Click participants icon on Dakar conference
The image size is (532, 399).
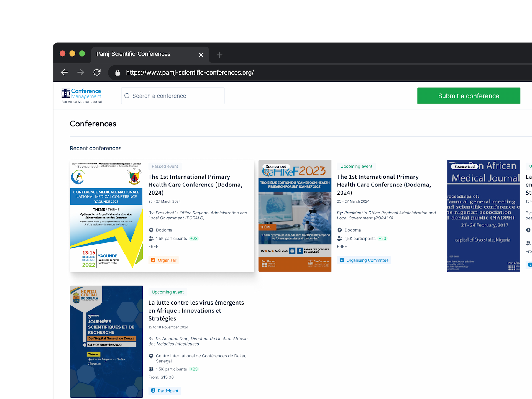(x=151, y=369)
